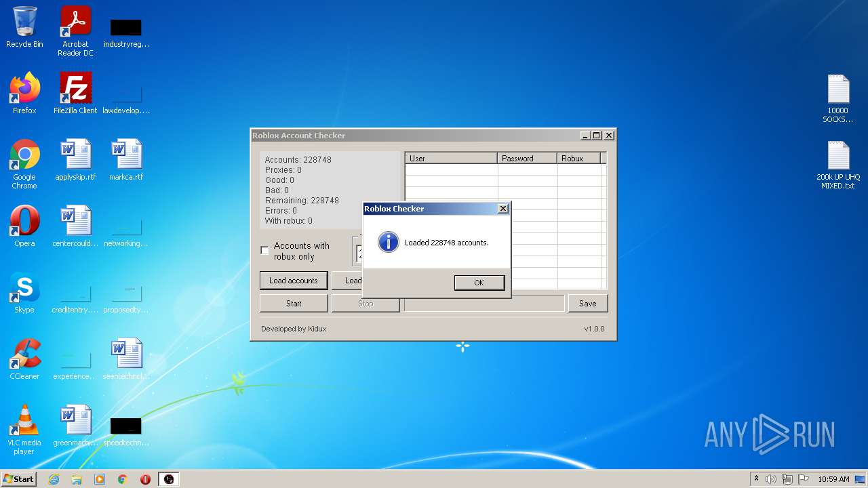The height and width of the screenshot is (488, 868).
Task: Open the Recycle Bin desktop icon
Action: [x=24, y=27]
